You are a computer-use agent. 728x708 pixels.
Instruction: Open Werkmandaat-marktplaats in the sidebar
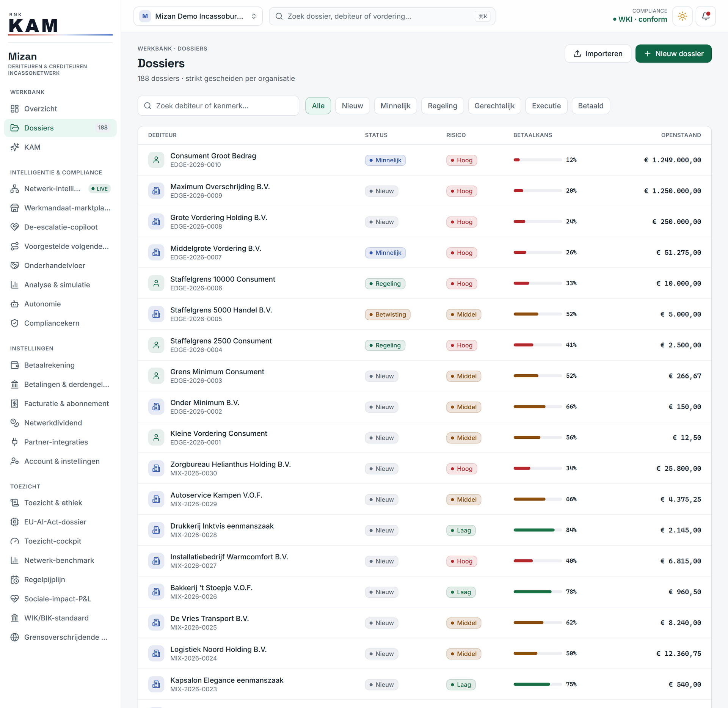tap(60, 208)
